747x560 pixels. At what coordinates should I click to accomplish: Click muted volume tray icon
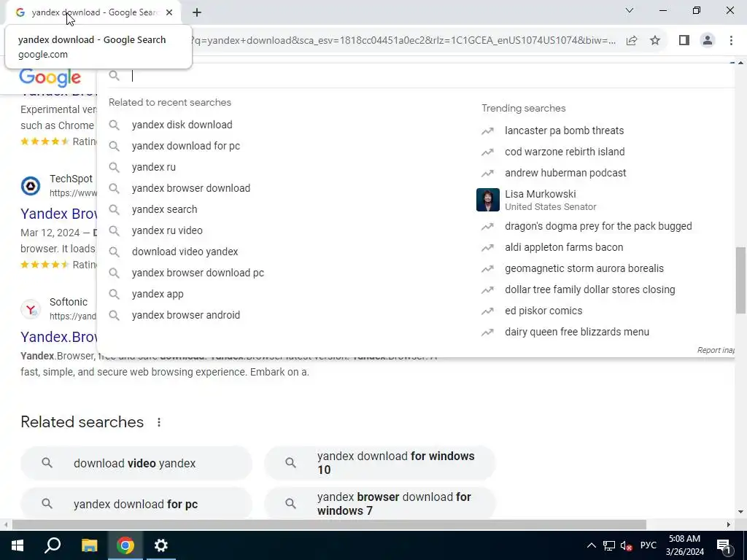point(627,545)
